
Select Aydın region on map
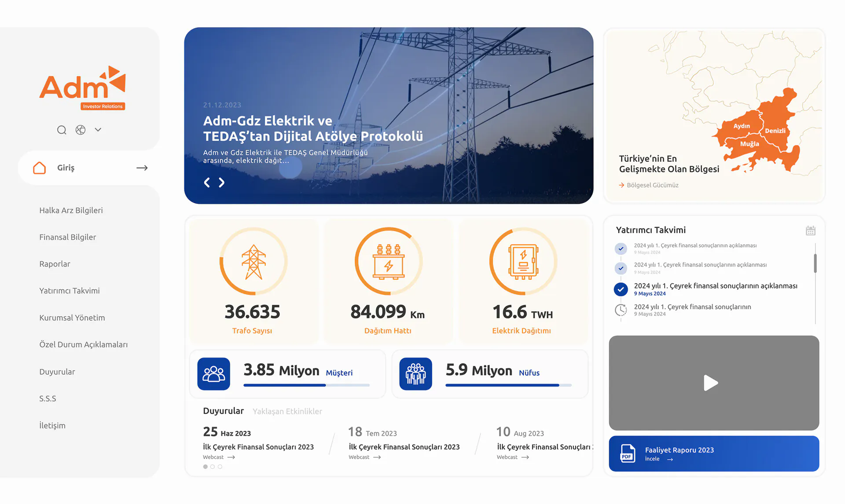pyautogui.click(x=742, y=126)
